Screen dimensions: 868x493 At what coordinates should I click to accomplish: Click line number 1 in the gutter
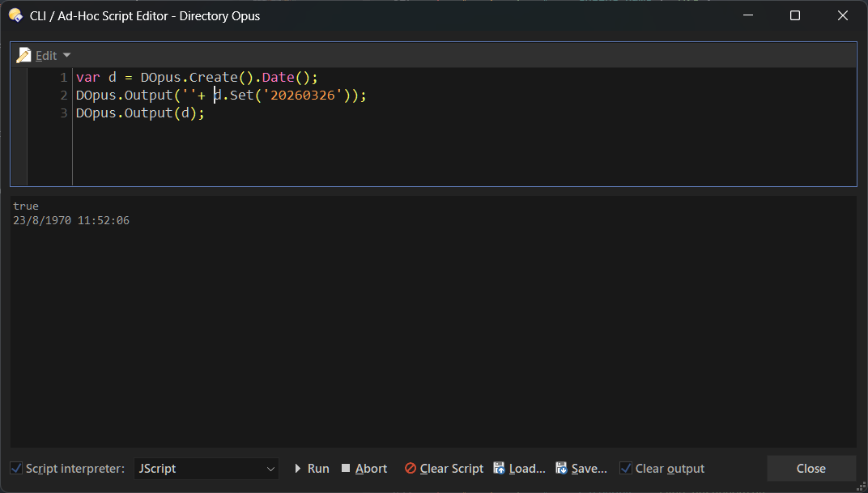pos(63,78)
